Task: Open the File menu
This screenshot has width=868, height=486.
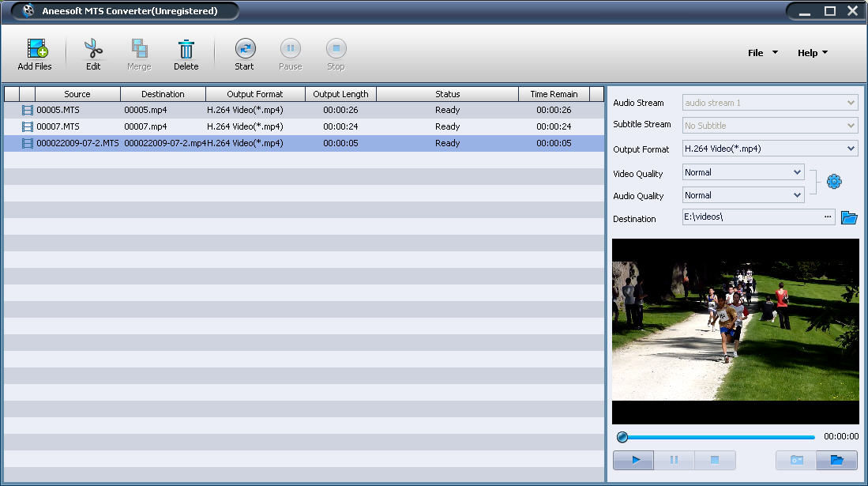Action: [x=762, y=53]
